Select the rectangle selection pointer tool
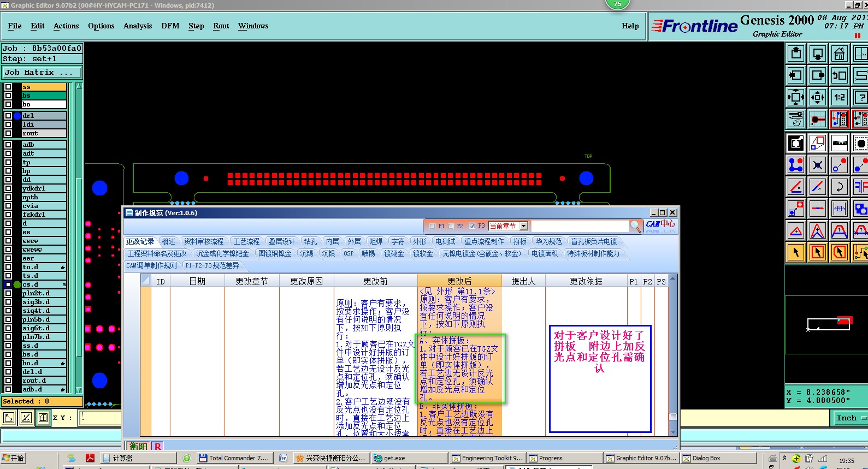 (818, 252)
